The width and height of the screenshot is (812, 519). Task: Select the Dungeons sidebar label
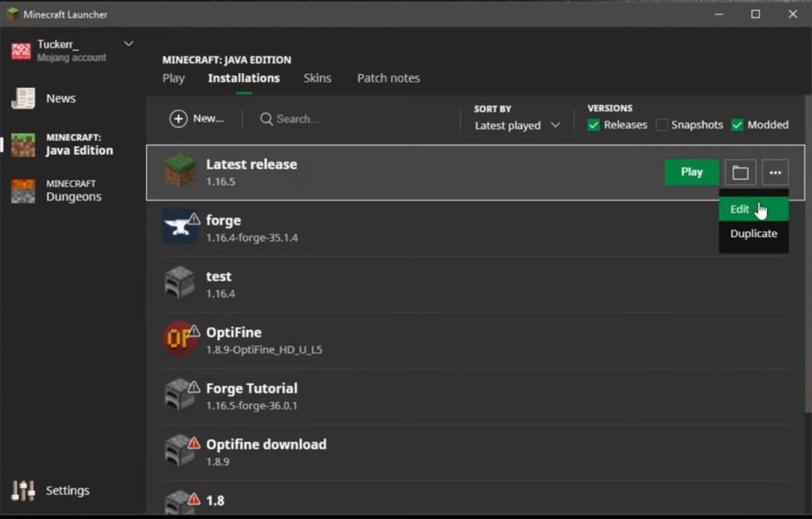coord(73,197)
